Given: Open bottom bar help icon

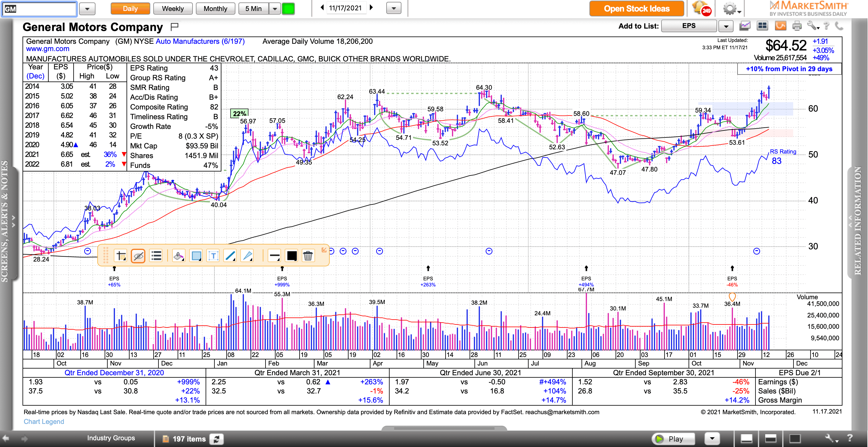Looking at the screenshot, I should [850, 438].
